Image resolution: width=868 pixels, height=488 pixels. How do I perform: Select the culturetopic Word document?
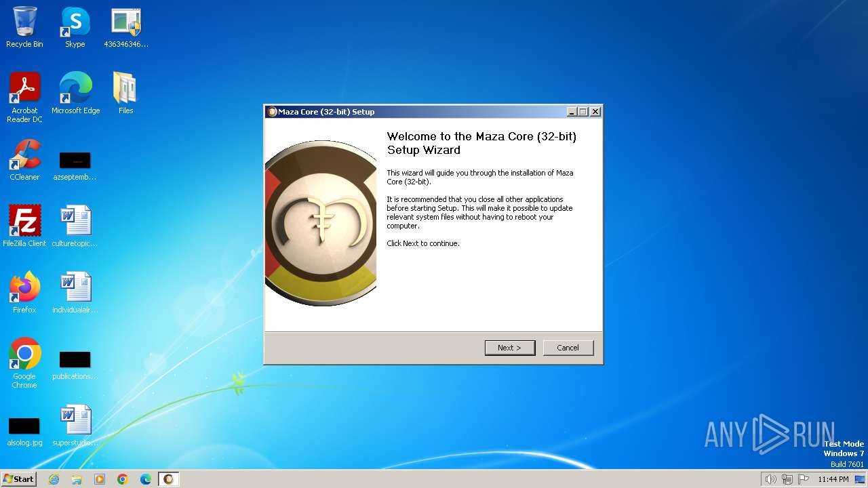(x=75, y=226)
